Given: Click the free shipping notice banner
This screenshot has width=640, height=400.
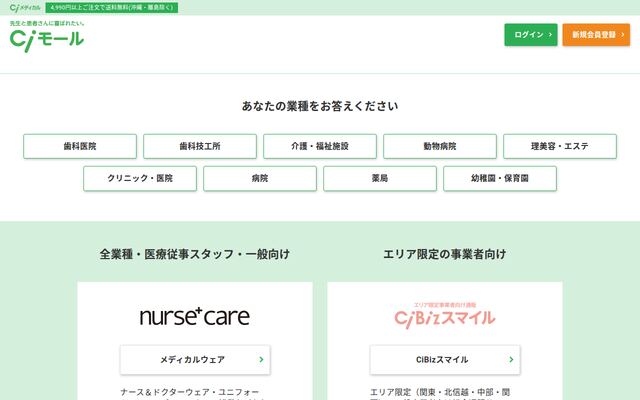Looking at the screenshot, I should (111, 8).
